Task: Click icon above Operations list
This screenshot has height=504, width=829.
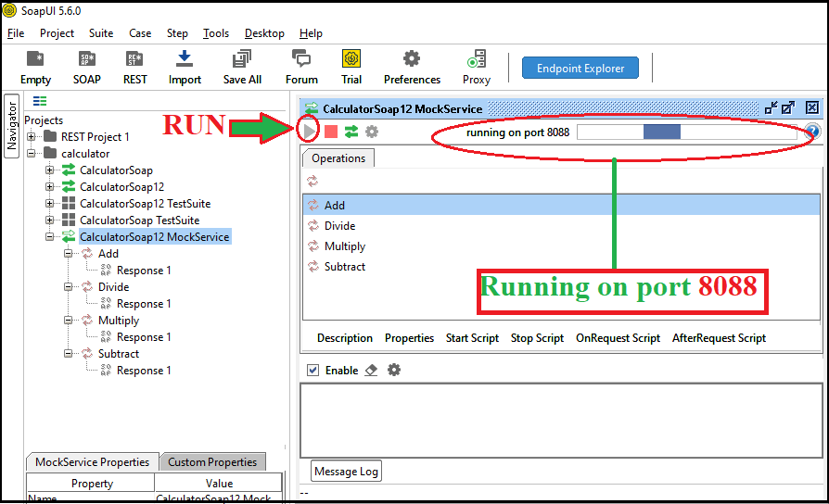Action: pyautogui.click(x=312, y=182)
